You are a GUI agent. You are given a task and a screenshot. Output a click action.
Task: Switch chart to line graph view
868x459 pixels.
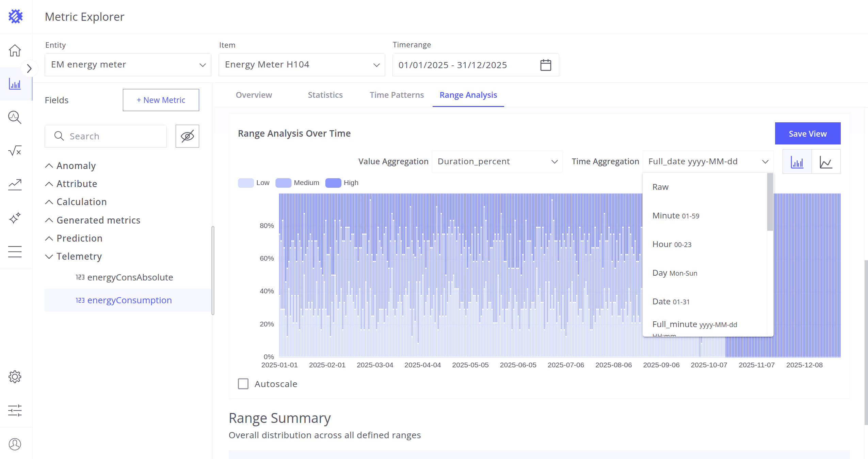(826, 162)
